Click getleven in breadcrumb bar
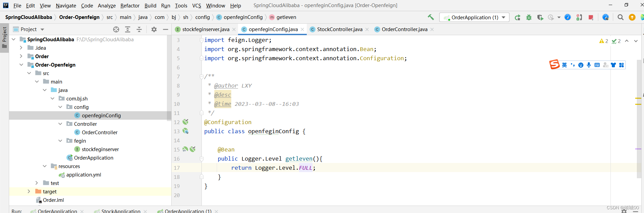Image resolution: width=644 pixels, height=213 pixels. (286, 17)
